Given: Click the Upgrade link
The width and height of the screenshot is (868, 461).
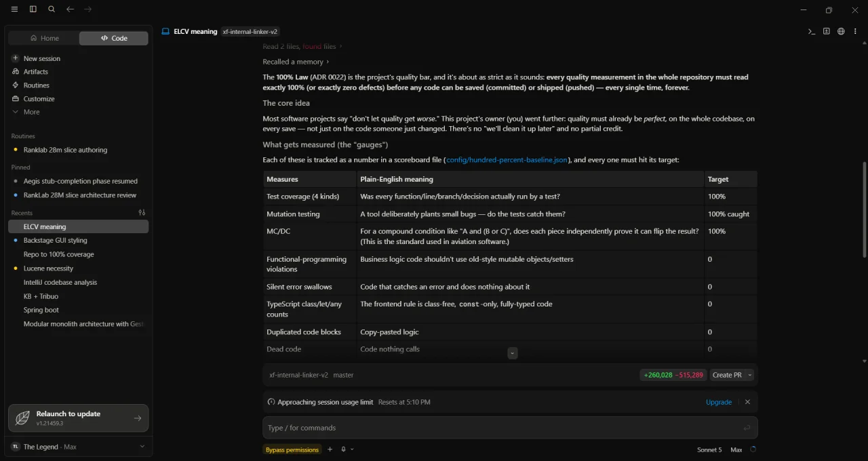Looking at the screenshot, I should click(x=719, y=402).
